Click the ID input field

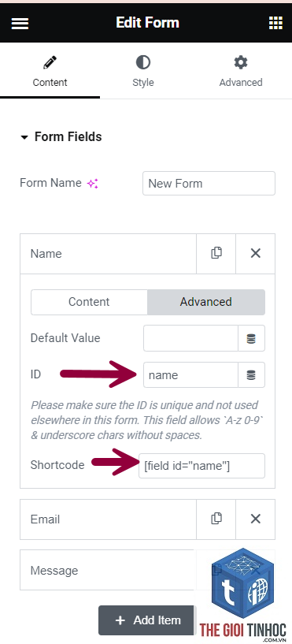coord(190,375)
